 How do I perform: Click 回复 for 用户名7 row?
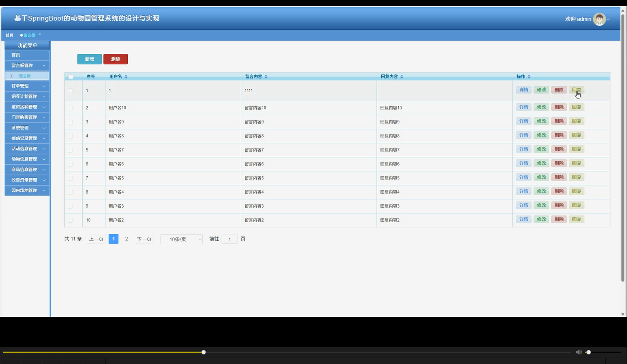click(577, 149)
